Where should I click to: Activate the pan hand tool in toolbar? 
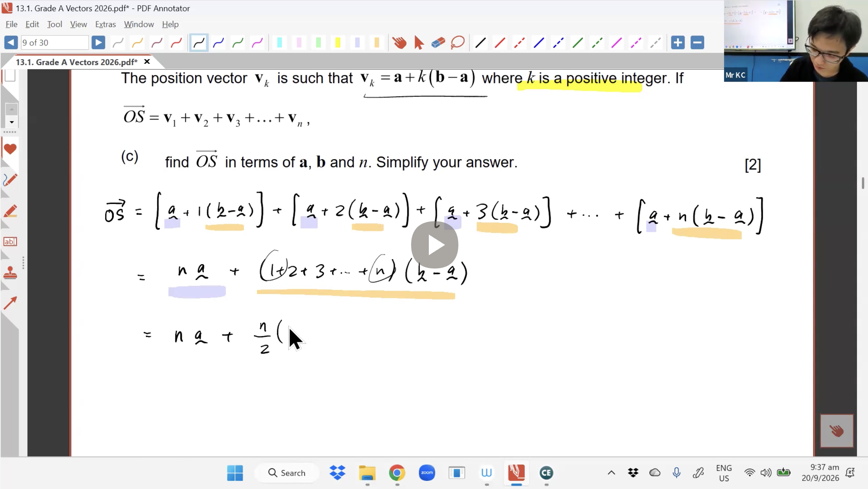[x=399, y=43]
